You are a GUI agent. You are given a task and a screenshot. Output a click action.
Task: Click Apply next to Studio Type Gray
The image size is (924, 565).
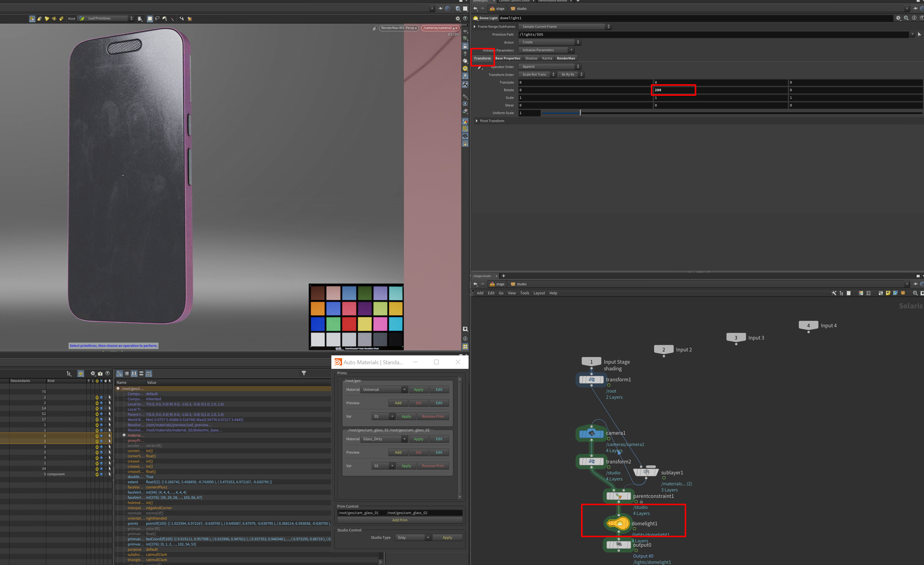point(447,538)
